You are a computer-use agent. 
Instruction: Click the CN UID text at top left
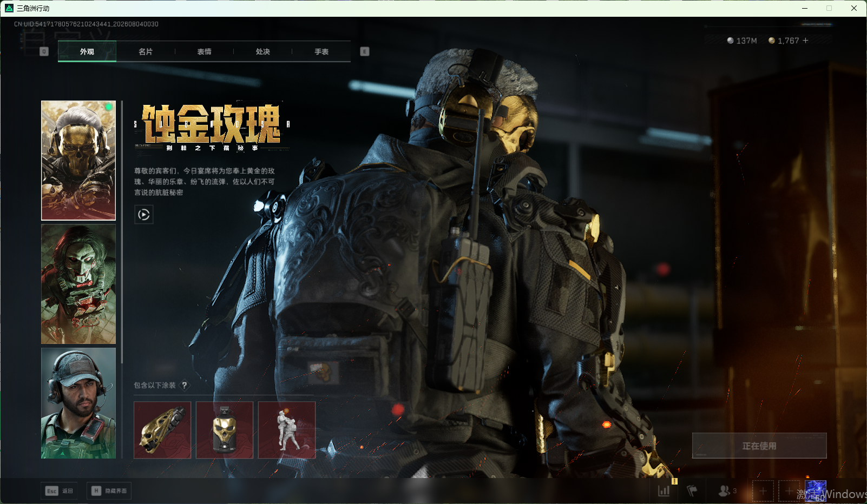click(86, 24)
